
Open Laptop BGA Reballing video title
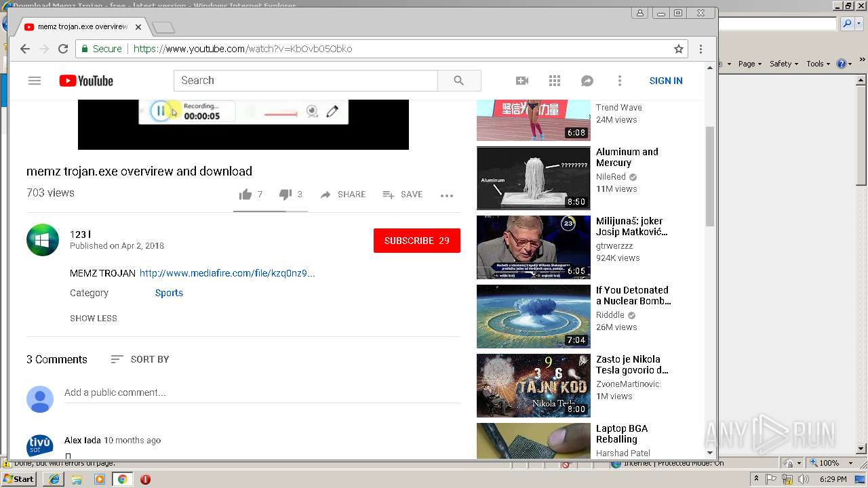(x=622, y=434)
